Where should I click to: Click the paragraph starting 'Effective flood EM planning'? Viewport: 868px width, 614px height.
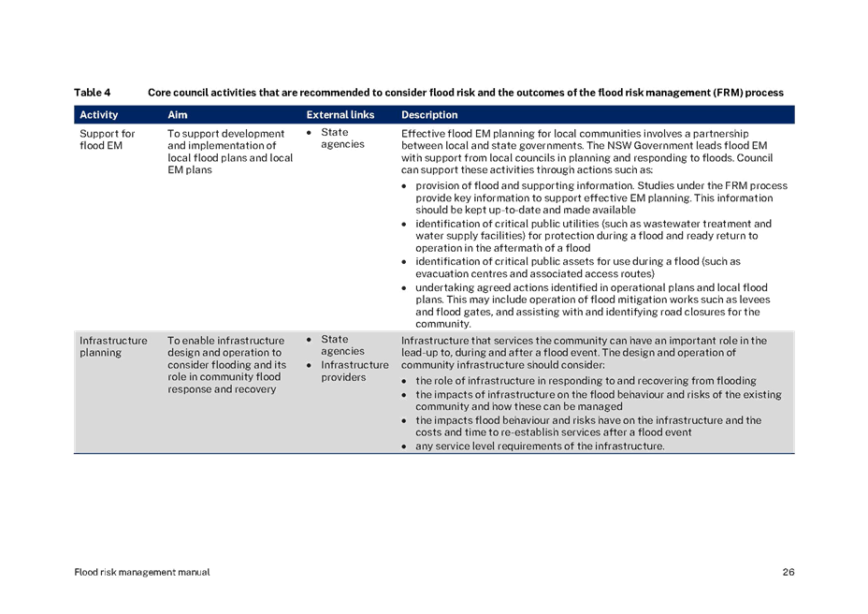click(x=586, y=152)
